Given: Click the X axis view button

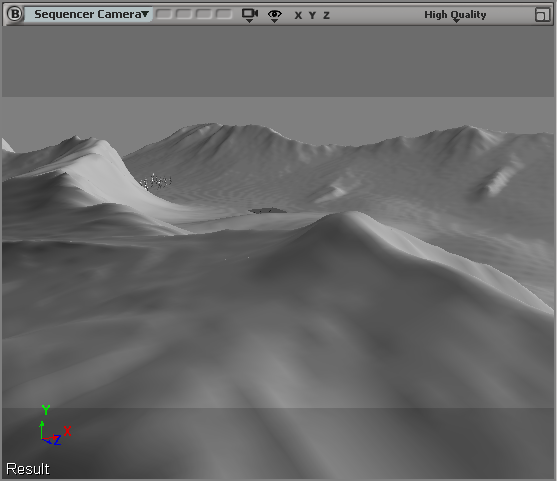Looking at the screenshot, I should click(x=298, y=15).
